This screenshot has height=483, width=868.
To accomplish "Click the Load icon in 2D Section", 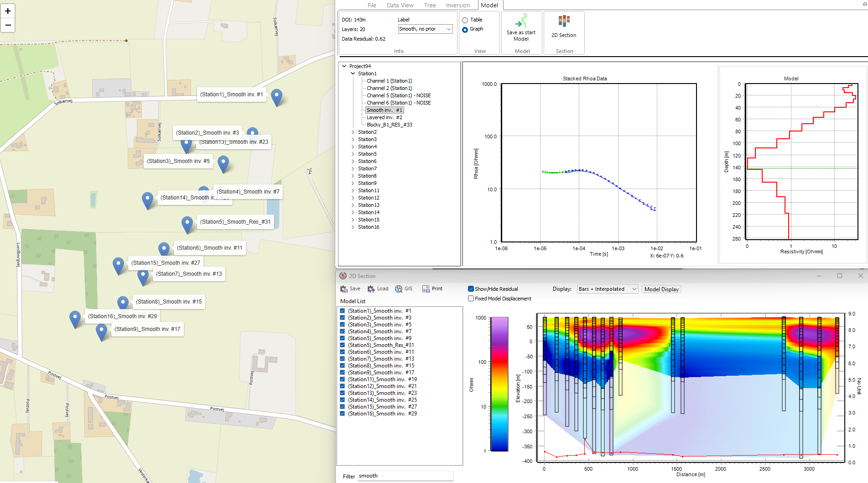I will [x=371, y=289].
